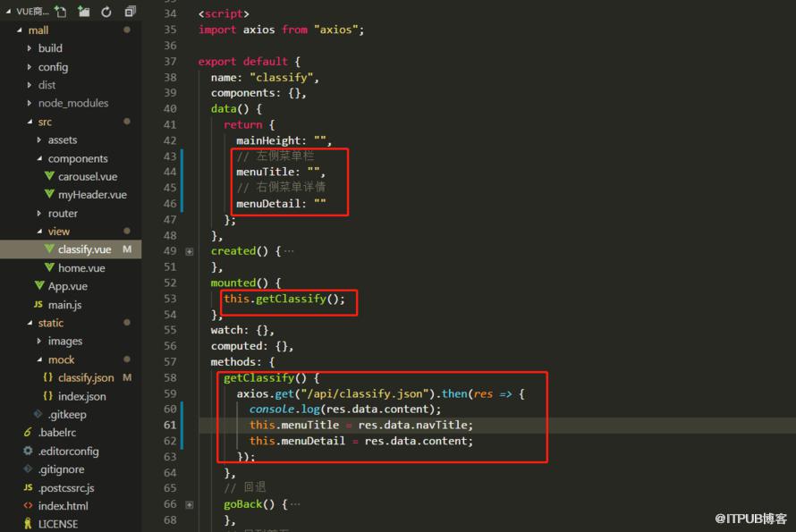Click the New File icon in explorer header

(x=61, y=11)
